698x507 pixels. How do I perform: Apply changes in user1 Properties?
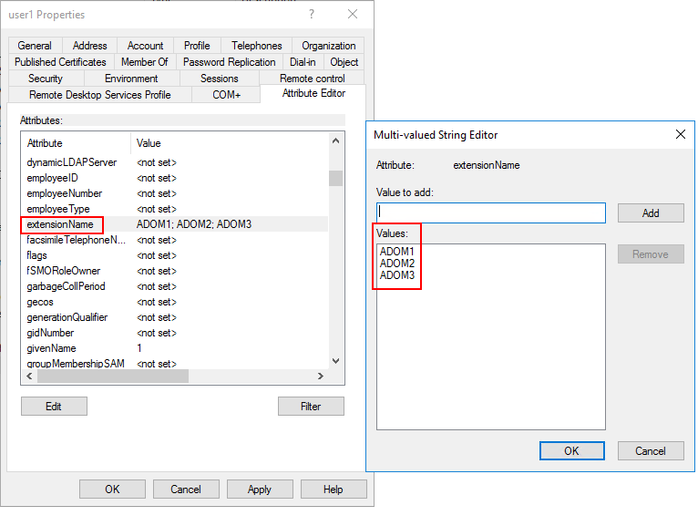click(x=260, y=490)
